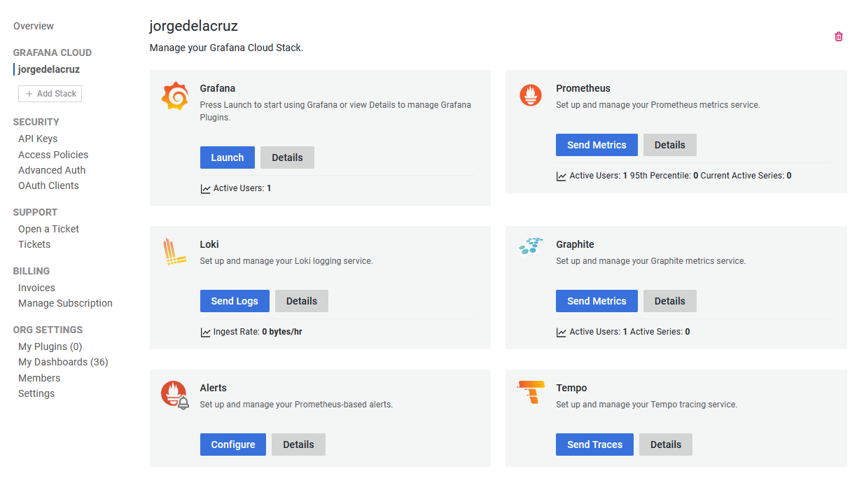Click the jorgedelacruz page heading
The width and height of the screenshot is (864, 504).
(194, 26)
